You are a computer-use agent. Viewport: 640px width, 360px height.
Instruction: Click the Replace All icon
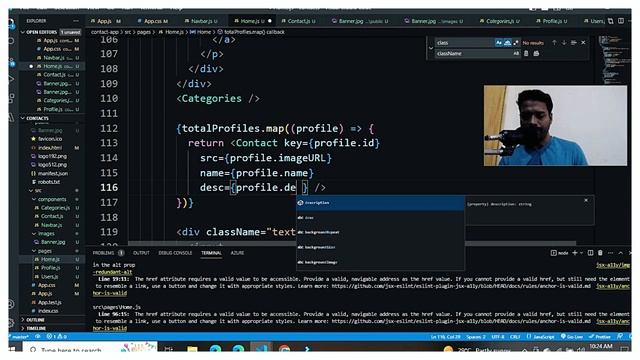point(536,53)
